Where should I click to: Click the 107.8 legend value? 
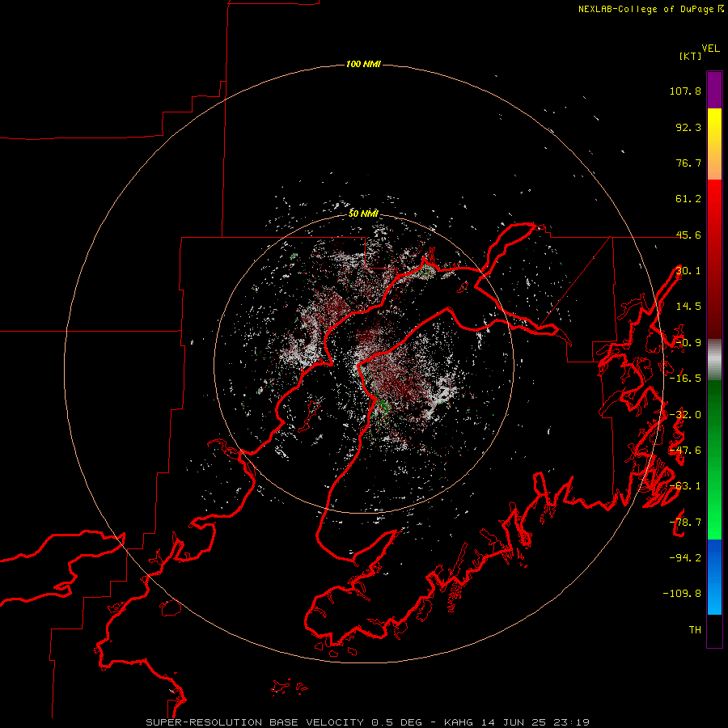(685, 91)
